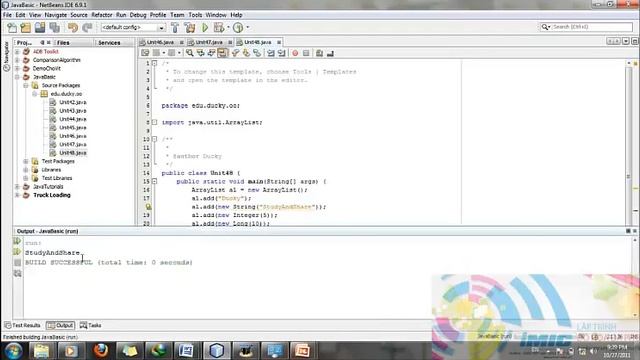Switch to the Unit46.java editor tab

(x=160, y=42)
